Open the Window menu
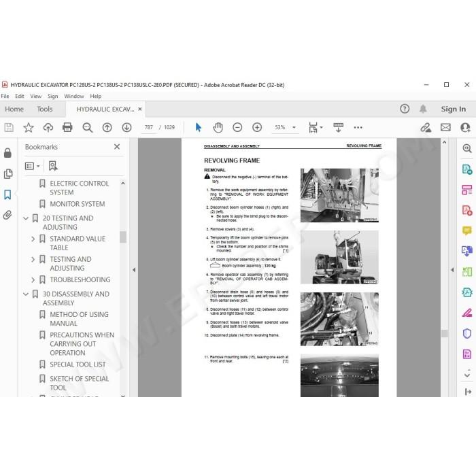476x476 pixels. pos(74,97)
